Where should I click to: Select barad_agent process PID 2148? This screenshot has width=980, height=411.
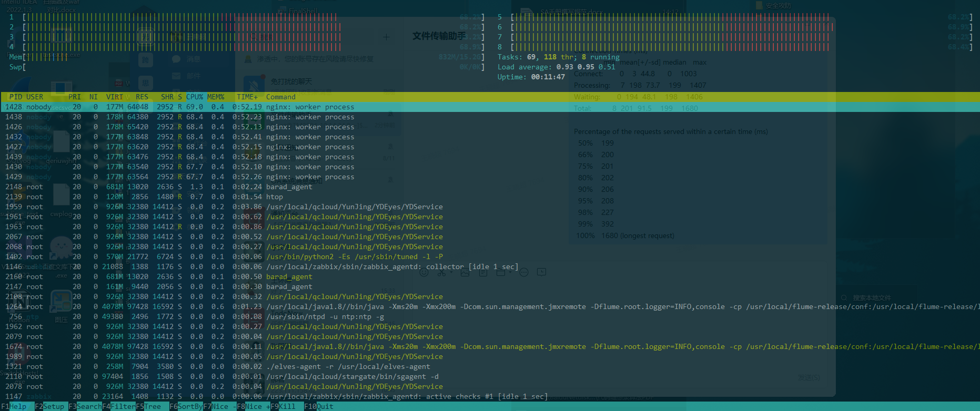(490, 187)
